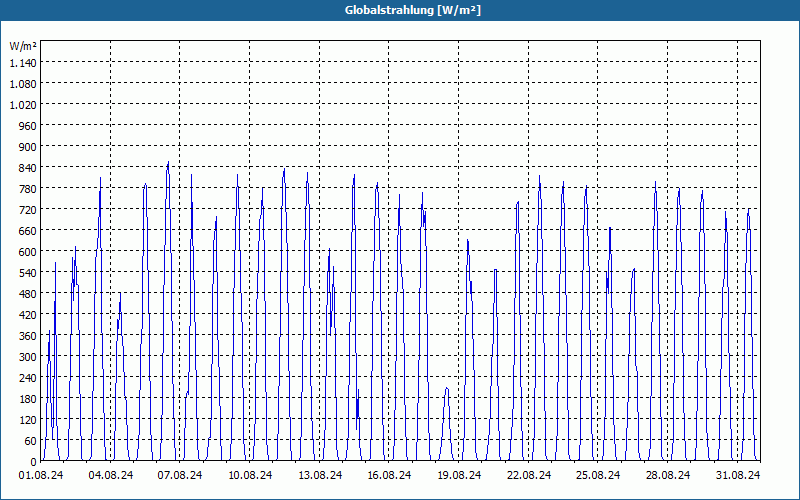Click the 60 y-axis label
The height and width of the screenshot is (500, 800).
click(31, 441)
